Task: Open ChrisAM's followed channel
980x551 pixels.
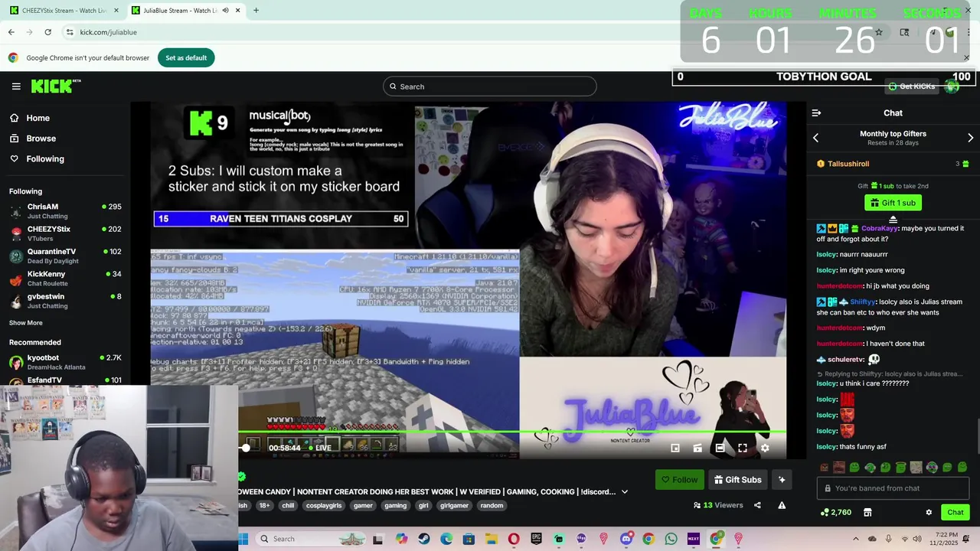Action: click(65, 211)
